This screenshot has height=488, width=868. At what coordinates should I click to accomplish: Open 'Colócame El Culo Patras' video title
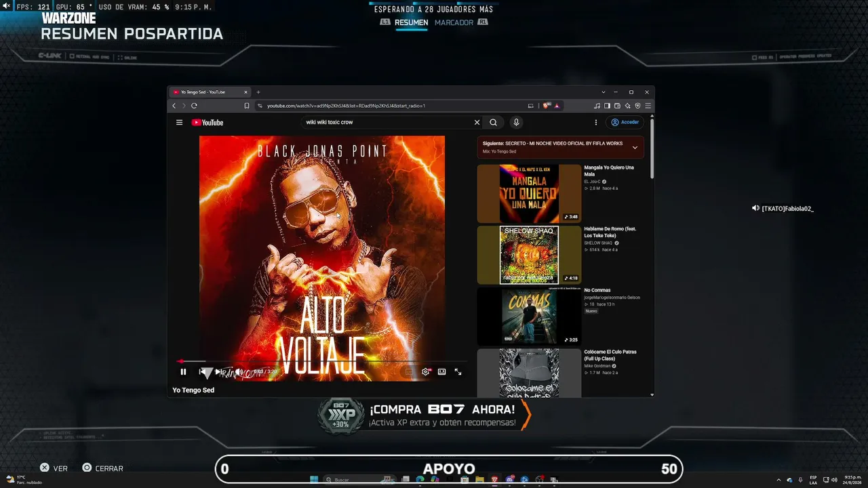[610, 354]
